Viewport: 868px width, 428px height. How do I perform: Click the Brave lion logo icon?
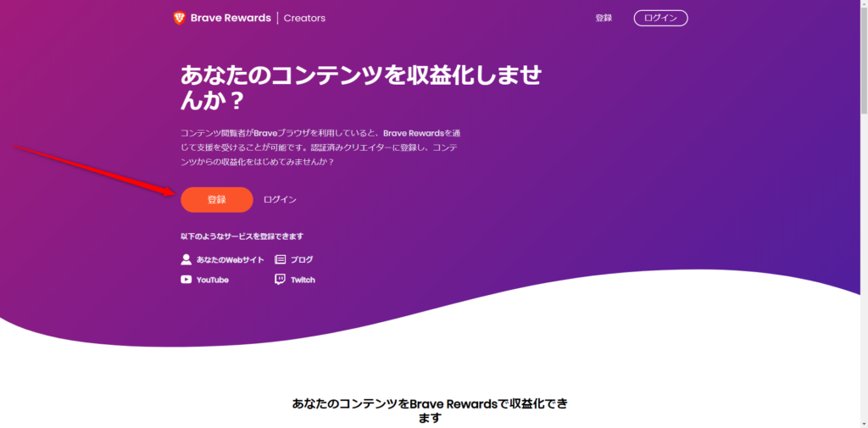(179, 18)
